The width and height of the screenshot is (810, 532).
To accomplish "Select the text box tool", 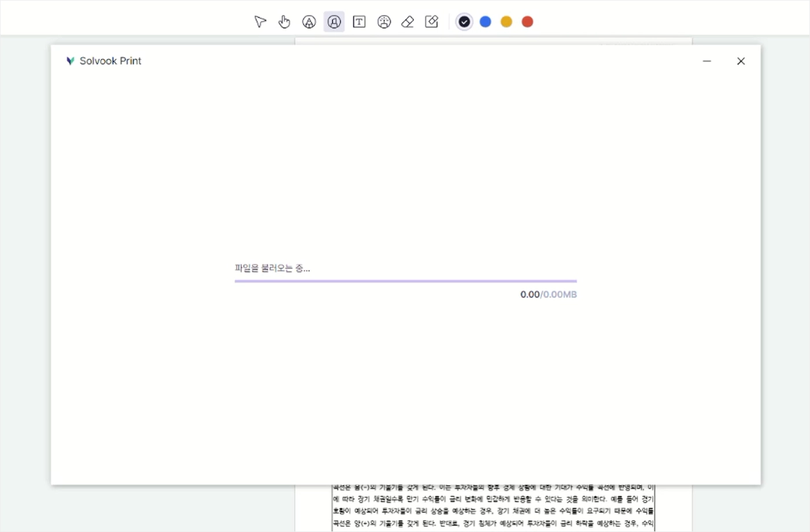I will 359,22.
